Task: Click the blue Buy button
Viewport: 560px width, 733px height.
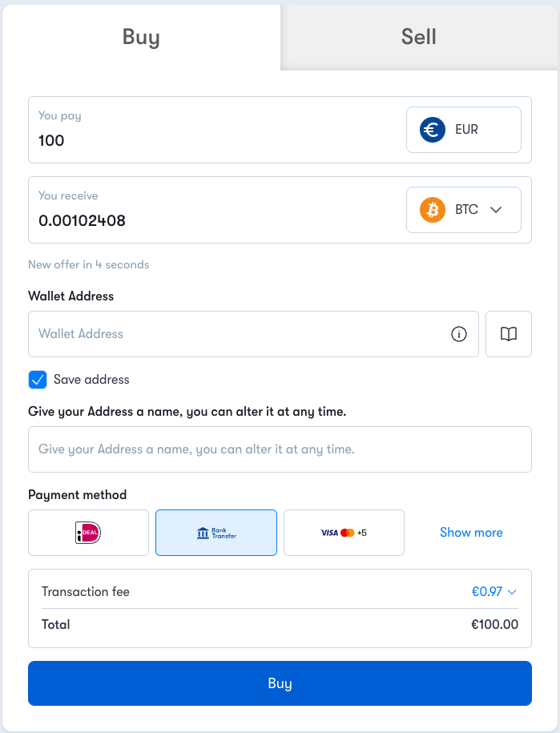Action: point(280,683)
